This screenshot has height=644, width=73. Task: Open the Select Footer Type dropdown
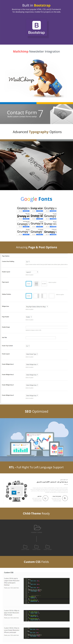pyautogui.click(x=32, y=354)
